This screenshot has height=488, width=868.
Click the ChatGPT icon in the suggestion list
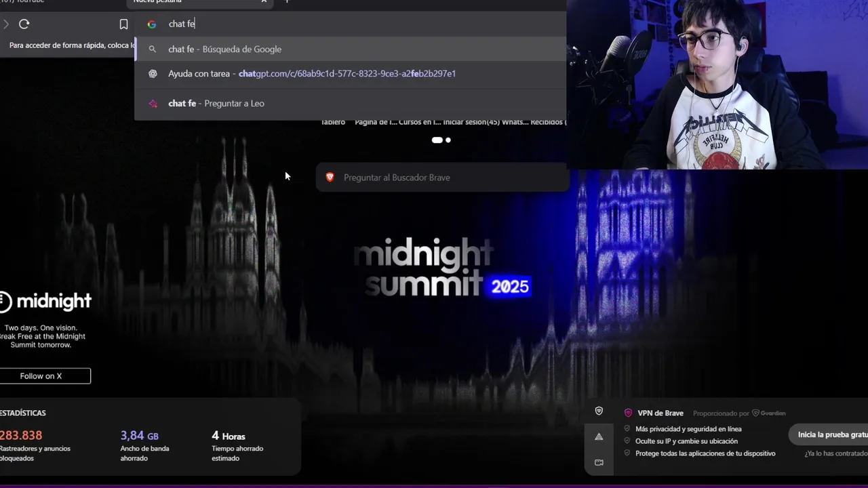coord(153,74)
